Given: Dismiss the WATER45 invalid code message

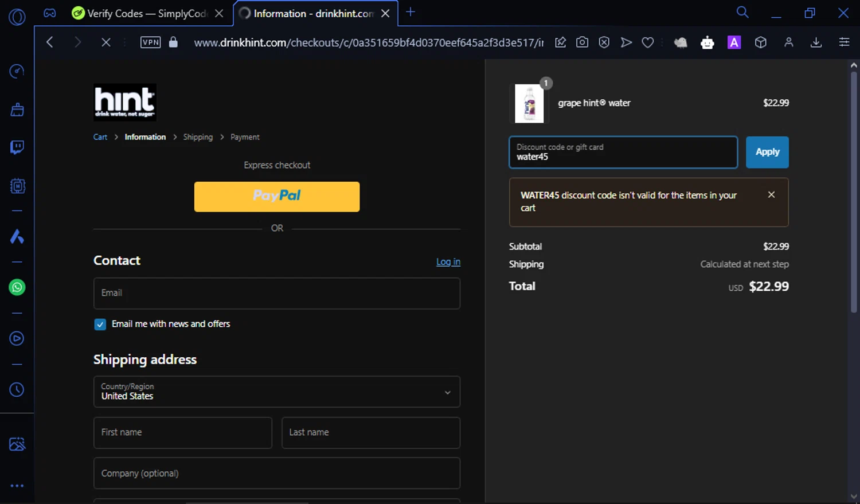Looking at the screenshot, I should [771, 195].
